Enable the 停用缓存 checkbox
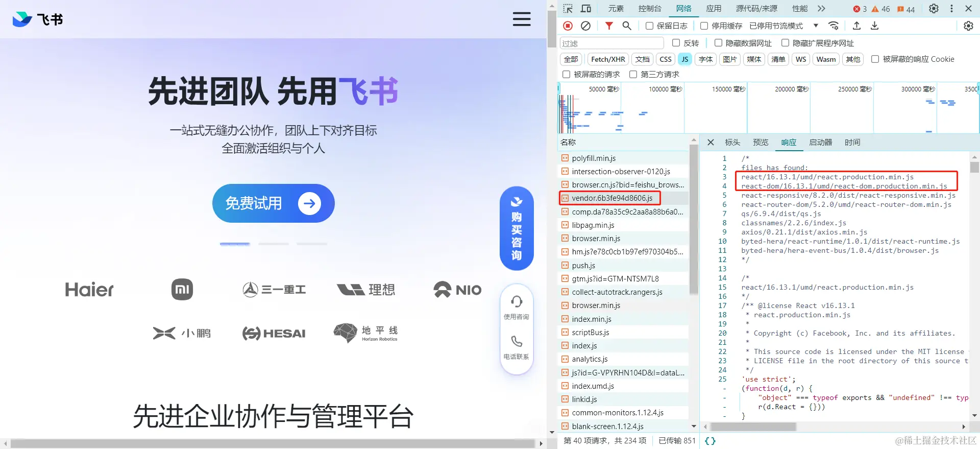 point(704,26)
